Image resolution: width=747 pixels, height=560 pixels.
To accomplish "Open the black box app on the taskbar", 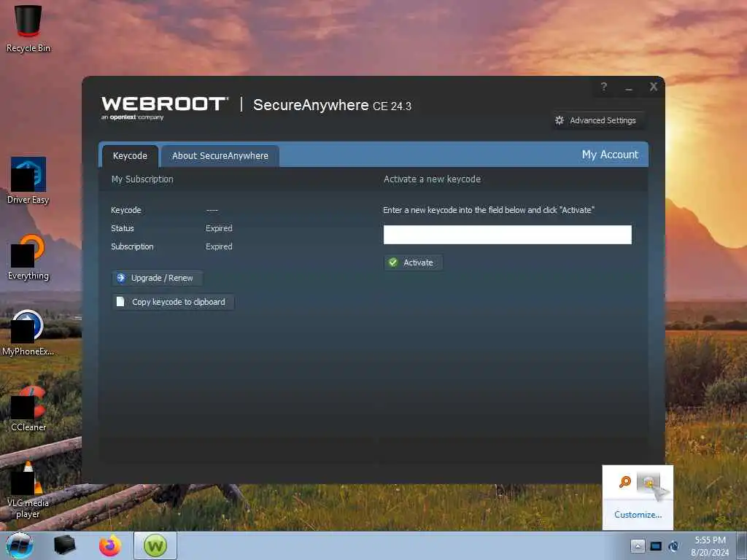I will pyautogui.click(x=64, y=545).
